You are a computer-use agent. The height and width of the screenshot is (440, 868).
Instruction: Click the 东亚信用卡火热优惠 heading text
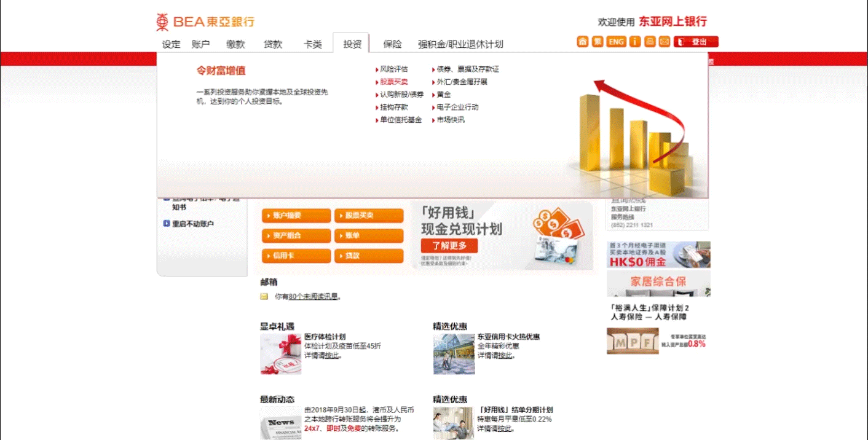509,337
